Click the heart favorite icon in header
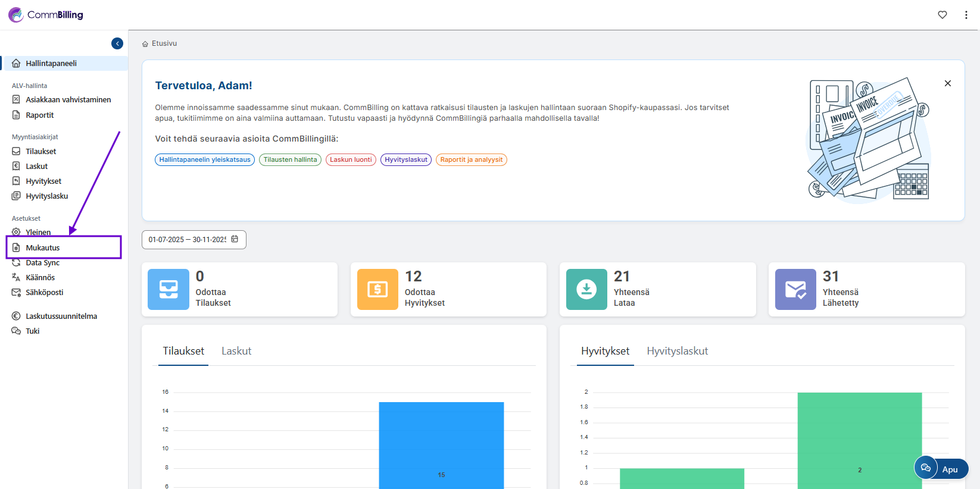This screenshot has width=980, height=489. 942,15
